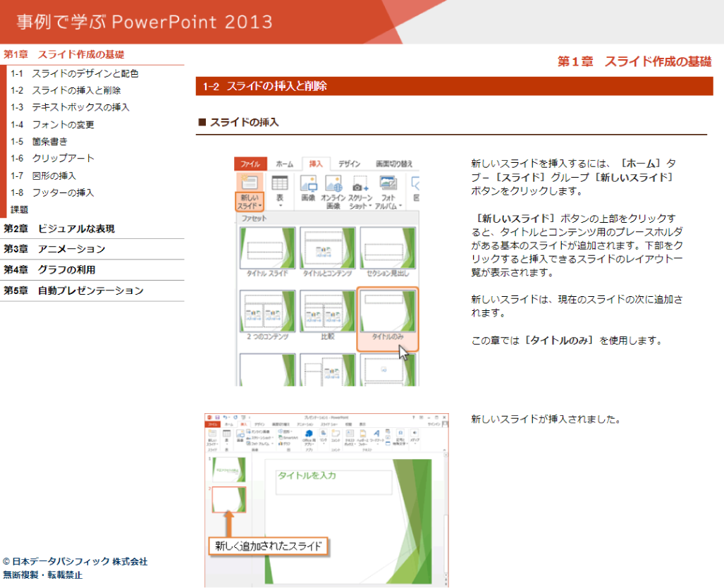Open section 1-6 クリップアート
The height and width of the screenshot is (588, 724).
coord(52,159)
